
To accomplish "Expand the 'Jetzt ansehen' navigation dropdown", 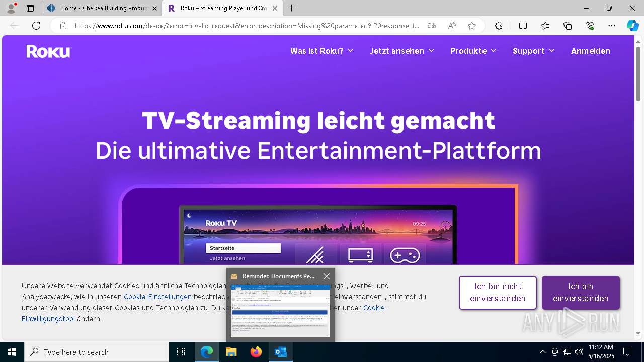I will (x=402, y=51).
